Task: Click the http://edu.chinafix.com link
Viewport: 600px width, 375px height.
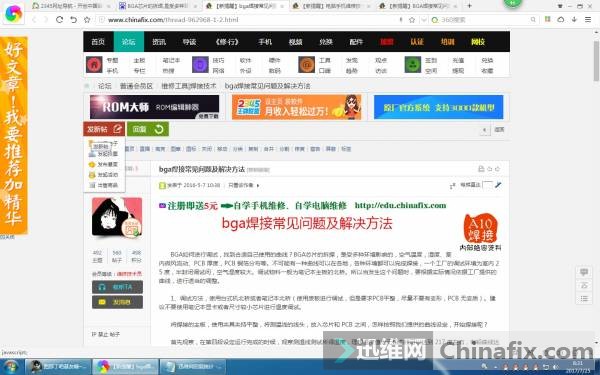Action: click(x=400, y=205)
